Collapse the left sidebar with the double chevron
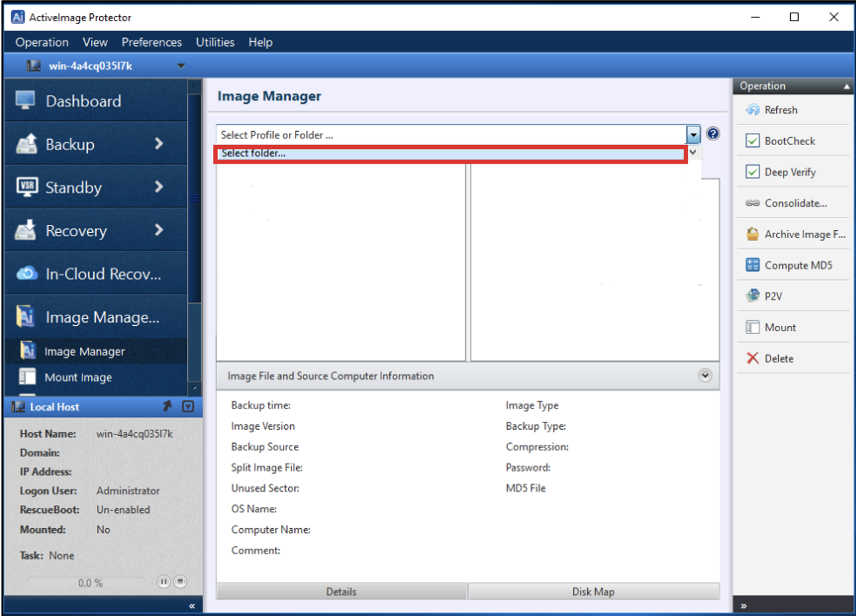 pos(192,606)
